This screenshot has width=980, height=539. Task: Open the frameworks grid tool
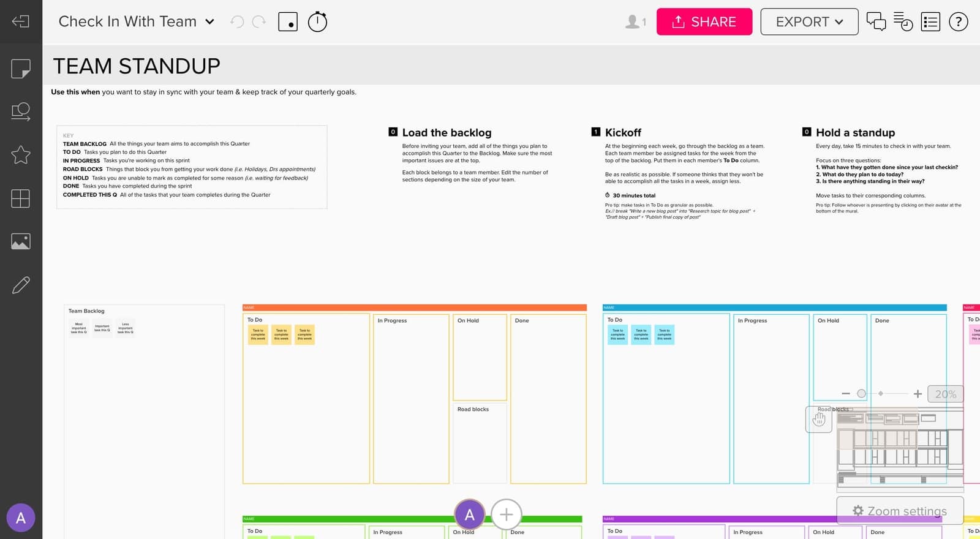(21, 198)
